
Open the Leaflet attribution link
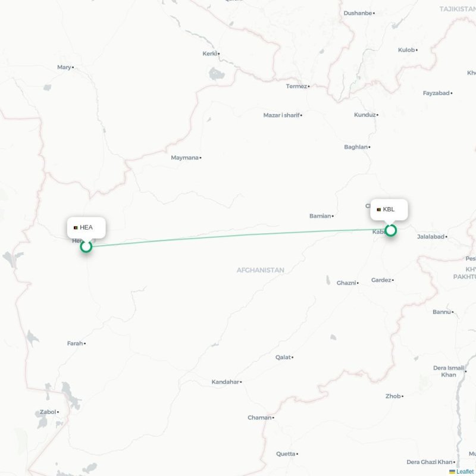[465, 471]
